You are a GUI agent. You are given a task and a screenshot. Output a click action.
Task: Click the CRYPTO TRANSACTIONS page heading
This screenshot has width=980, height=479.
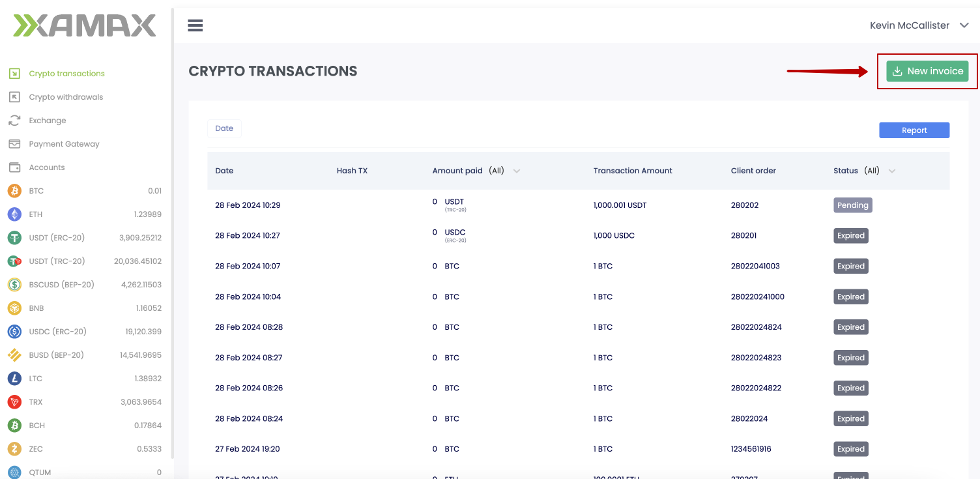(273, 71)
